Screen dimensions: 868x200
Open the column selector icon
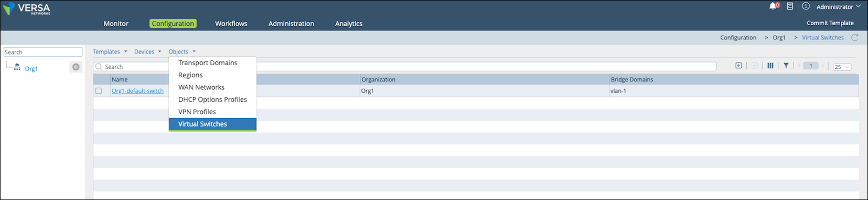click(x=770, y=66)
